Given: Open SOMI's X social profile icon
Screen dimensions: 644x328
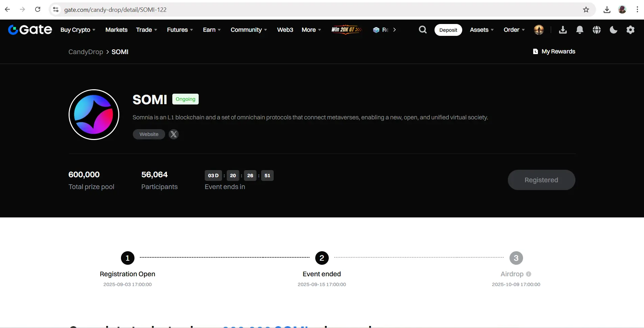Looking at the screenshot, I should pos(174,134).
